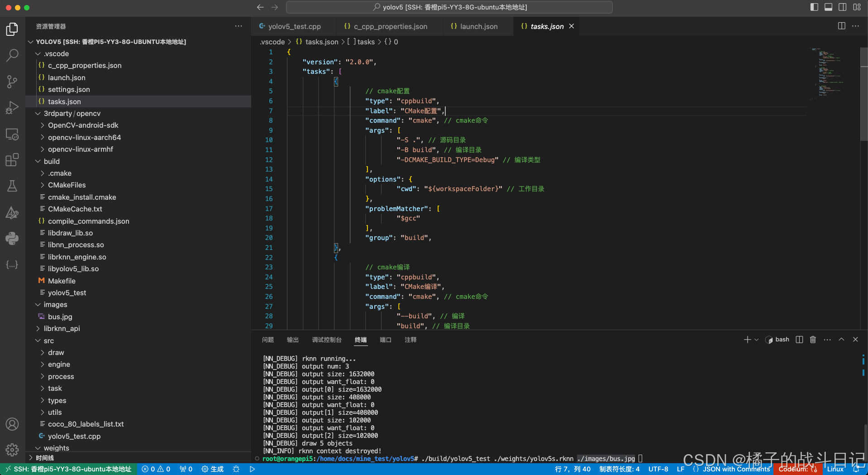868x475 pixels.
Task: Open the Problems panel tab
Action: tap(268, 340)
